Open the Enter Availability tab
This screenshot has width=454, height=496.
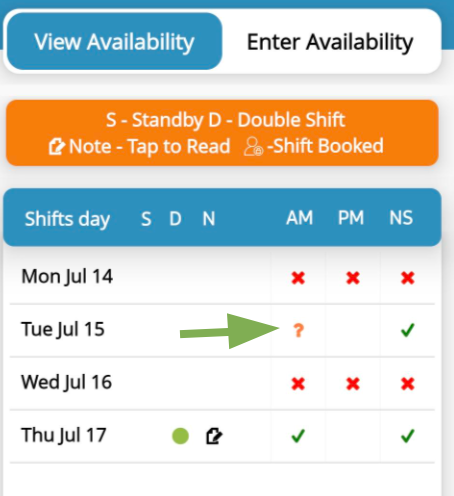(330, 42)
